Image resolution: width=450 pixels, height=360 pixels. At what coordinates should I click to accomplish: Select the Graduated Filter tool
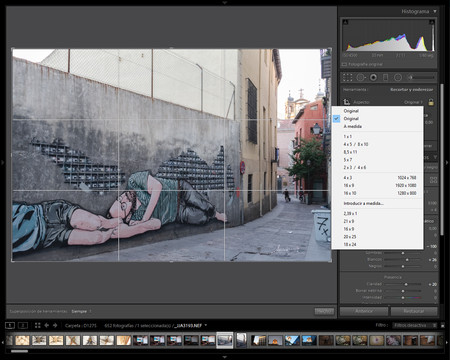tap(385, 77)
